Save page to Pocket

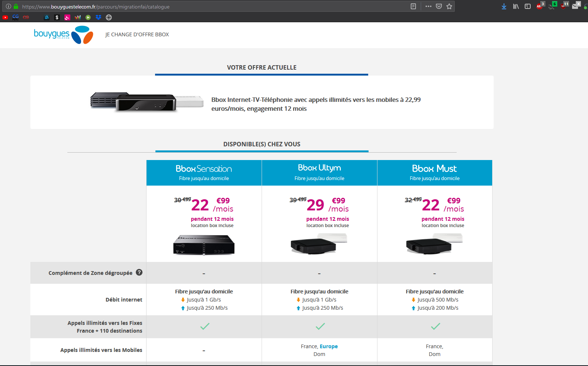[439, 6]
